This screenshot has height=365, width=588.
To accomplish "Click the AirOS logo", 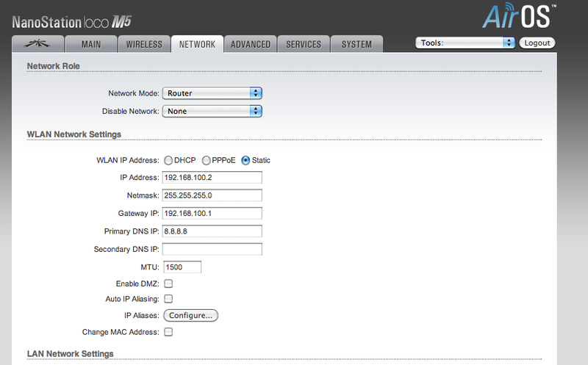I will click(519, 16).
